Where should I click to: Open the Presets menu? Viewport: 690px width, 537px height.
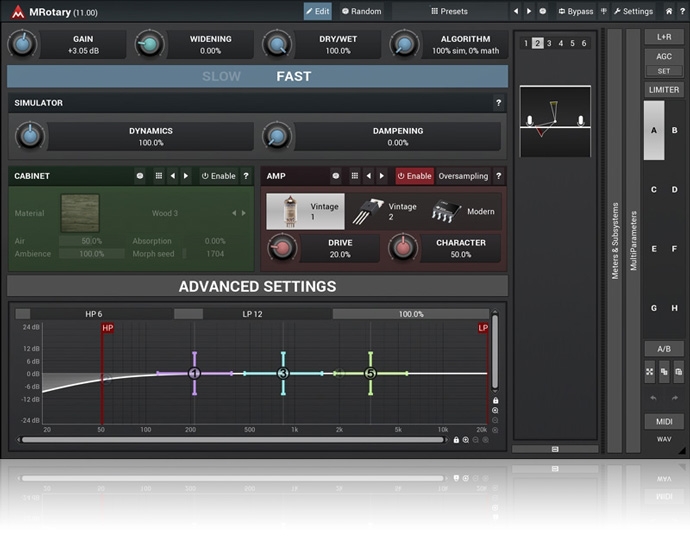(448, 12)
